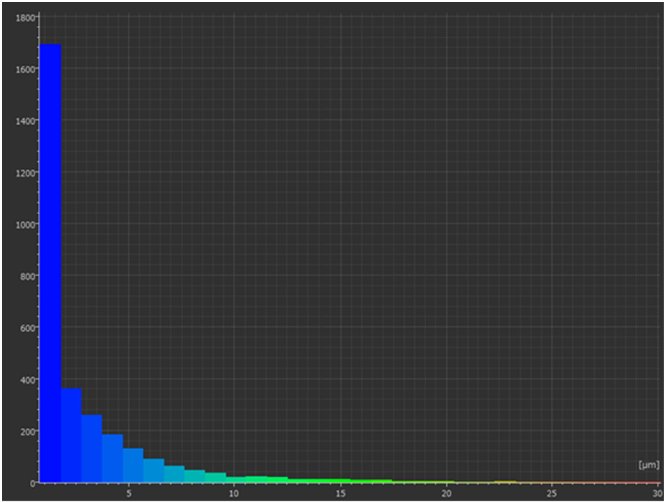Click the [µm] unit label
The width and height of the screenshot is (665, 502).
(647, 464)
